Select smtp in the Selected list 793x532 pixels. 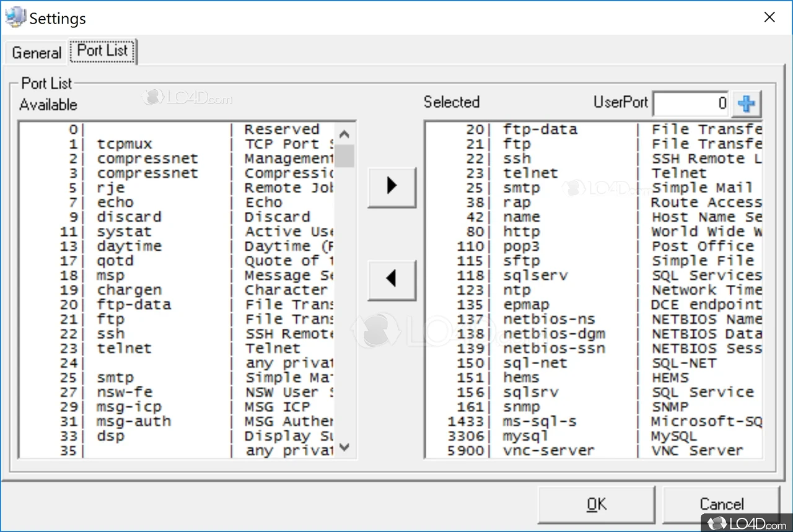coord(594,188)
